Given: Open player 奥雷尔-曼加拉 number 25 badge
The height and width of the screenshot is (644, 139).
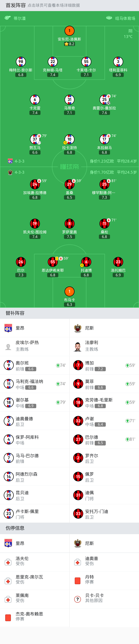Looking at the screenshot, I should click(104, 99).
